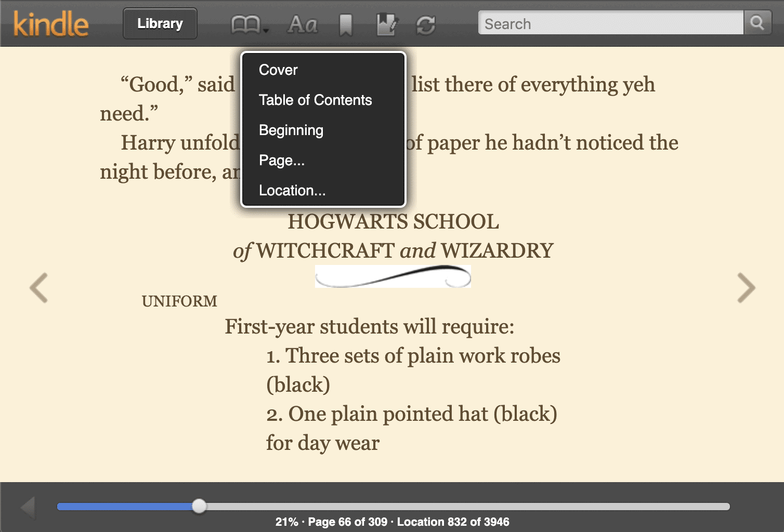
Task: Choose Location... from the Go To menu
Action: click(292, 190)
